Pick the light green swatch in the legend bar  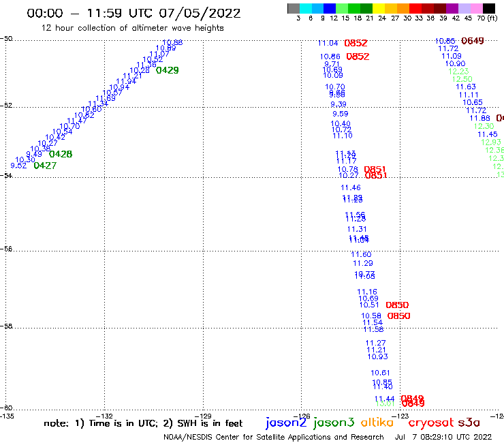point(342,8)
